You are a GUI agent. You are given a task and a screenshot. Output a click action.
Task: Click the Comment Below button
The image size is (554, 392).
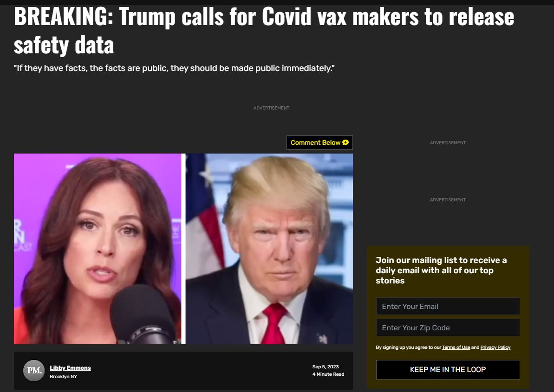pos(319,142)
